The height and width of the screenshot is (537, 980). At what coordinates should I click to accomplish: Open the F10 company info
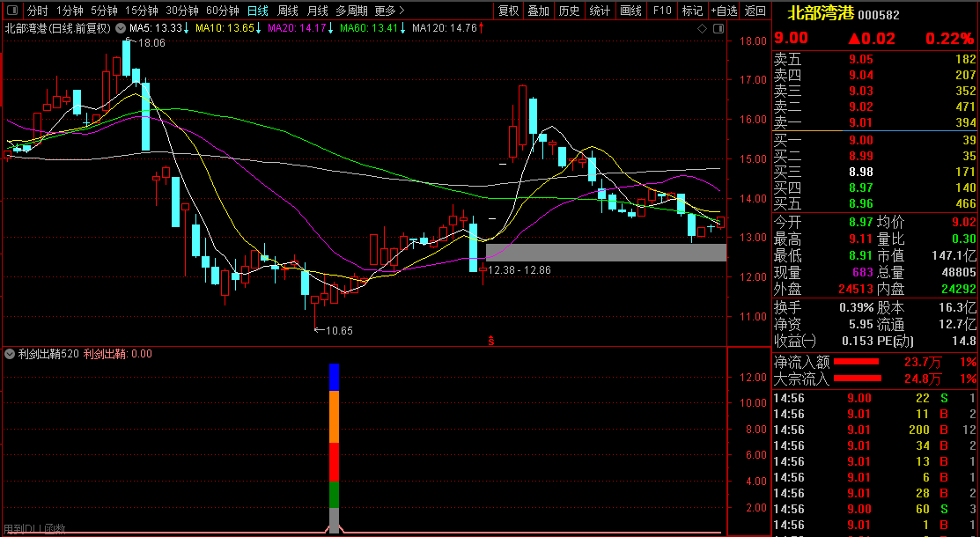[662, 11]
